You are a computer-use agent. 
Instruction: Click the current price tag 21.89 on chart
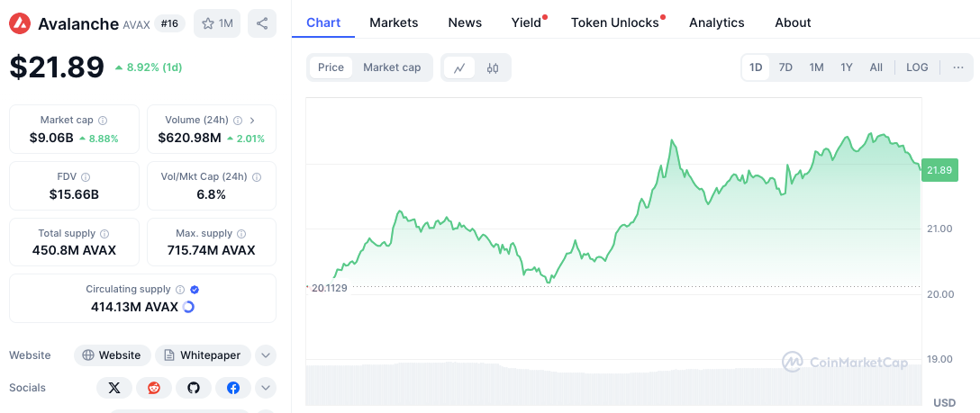point(939,170)
